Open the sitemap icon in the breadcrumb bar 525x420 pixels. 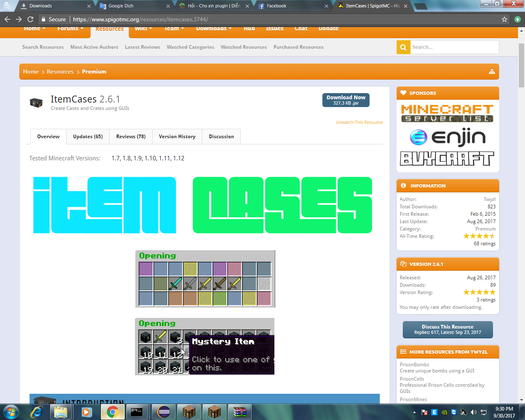pos(492,71)
